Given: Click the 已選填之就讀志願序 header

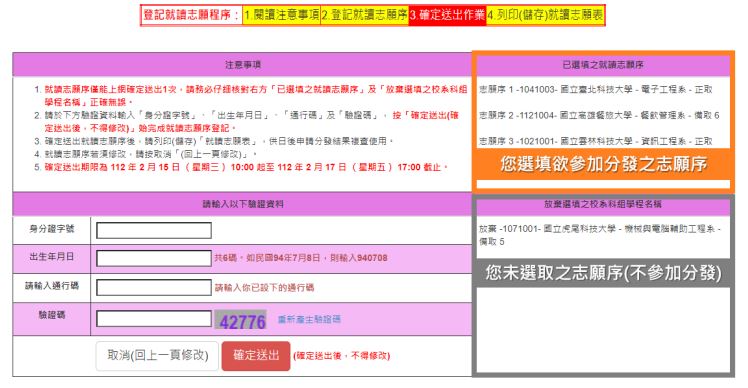Looking at the screenshot, I should click(x=603, y=65).
